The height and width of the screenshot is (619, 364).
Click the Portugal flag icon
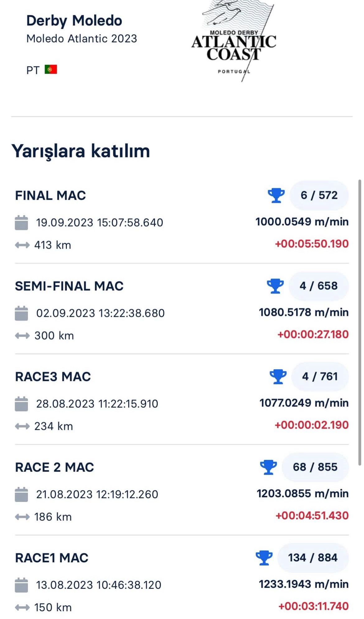(x=51, y=69)
